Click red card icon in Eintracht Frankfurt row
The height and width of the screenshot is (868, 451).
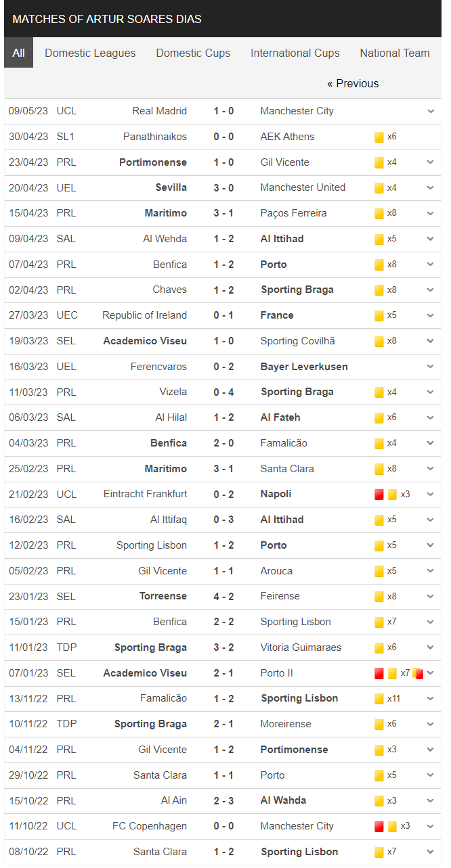(379, 495)
